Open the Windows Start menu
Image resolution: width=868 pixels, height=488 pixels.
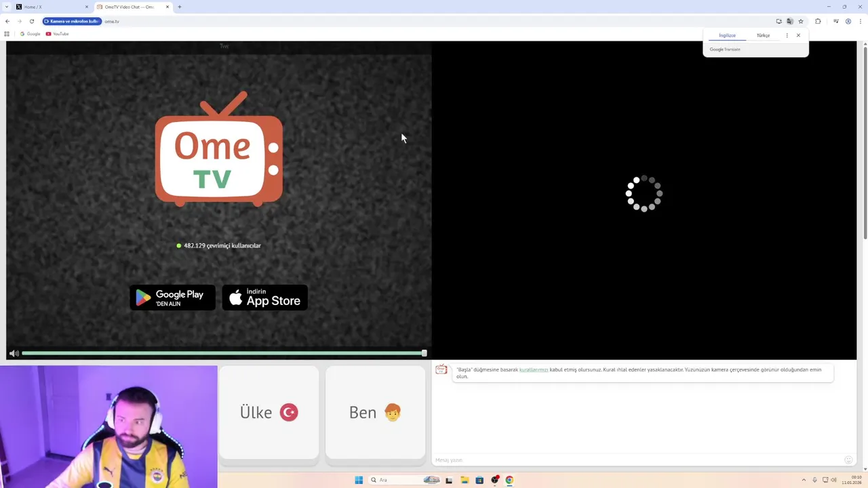click(x=359, y=480)
